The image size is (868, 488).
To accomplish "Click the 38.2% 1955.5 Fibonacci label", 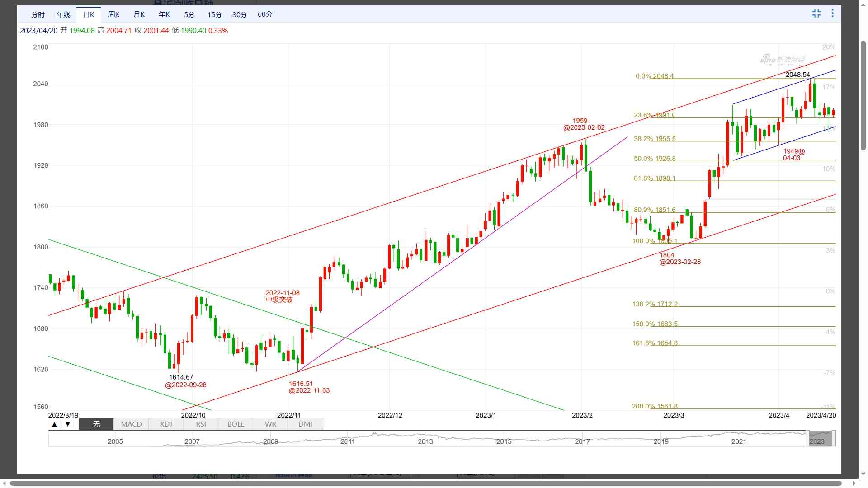I will pyautogui.click(x=655, y=139).
